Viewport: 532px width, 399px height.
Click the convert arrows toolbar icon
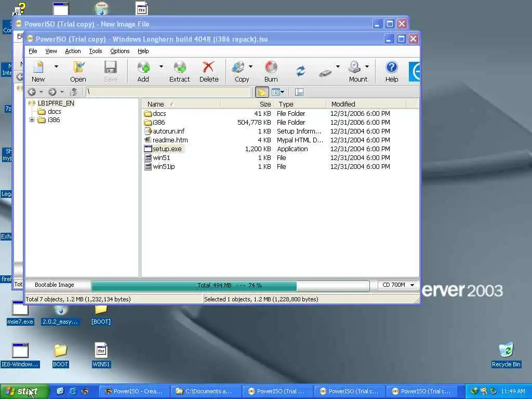[x=300, y=71]
